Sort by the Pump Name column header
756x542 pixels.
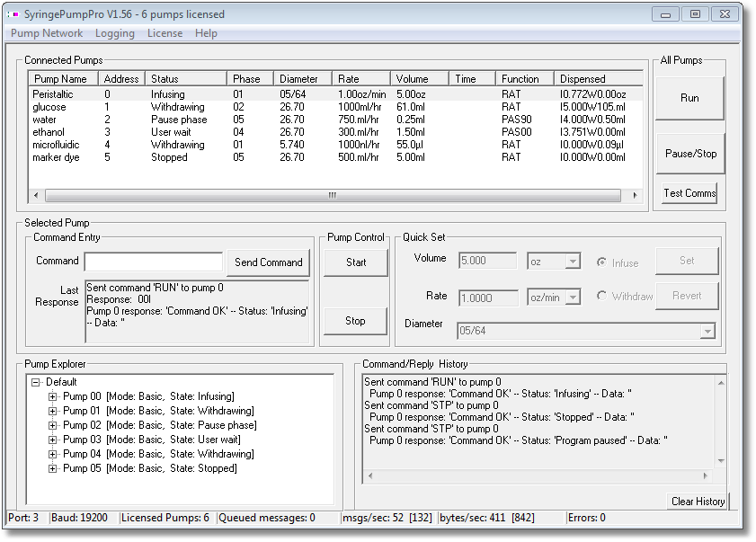[x=64, y=78]
